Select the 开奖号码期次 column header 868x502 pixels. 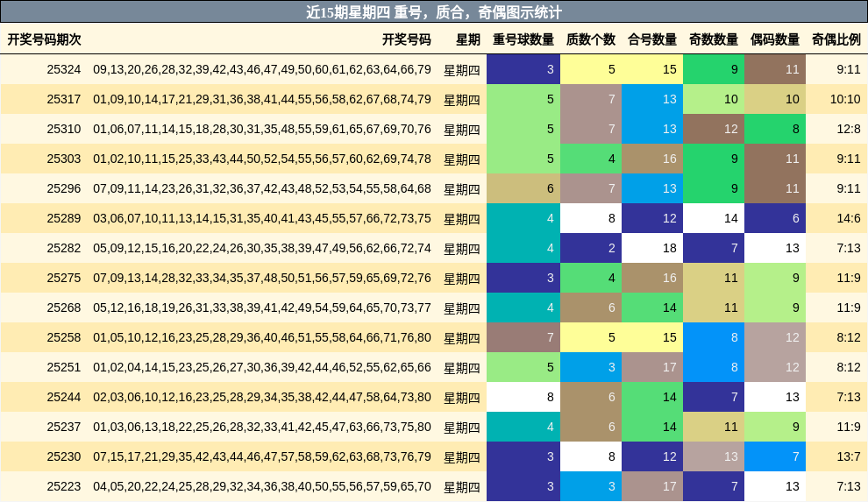[x=45, y=39]
